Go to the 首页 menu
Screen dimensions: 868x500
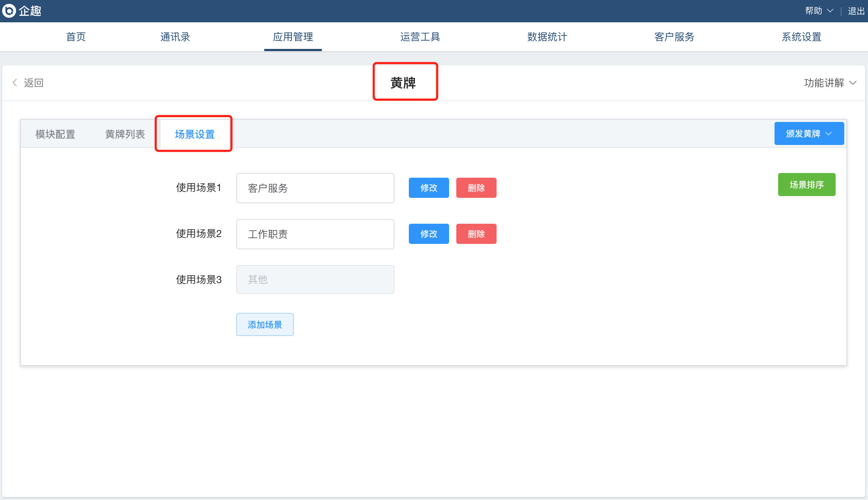pyautogui.click(x=76, y=37)
